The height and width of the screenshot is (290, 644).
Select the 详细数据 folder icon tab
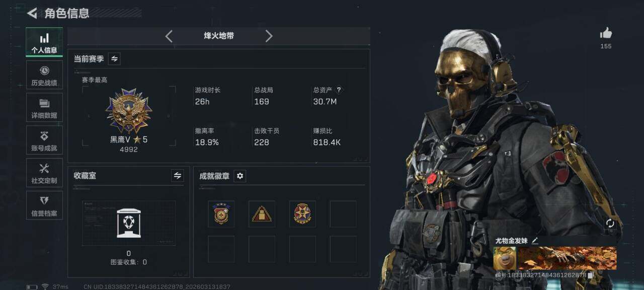tap(44, 108)
